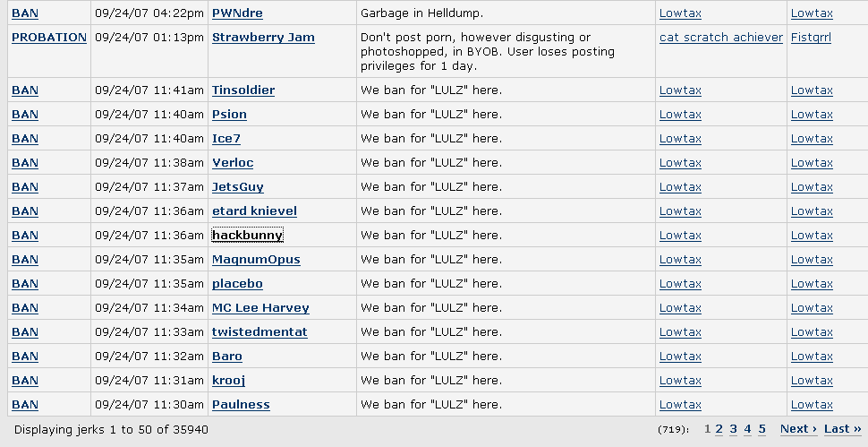This screenshot has width=868, height=447.
Task: Click Lowtax requester in Baro row
Action: point(680,357)
